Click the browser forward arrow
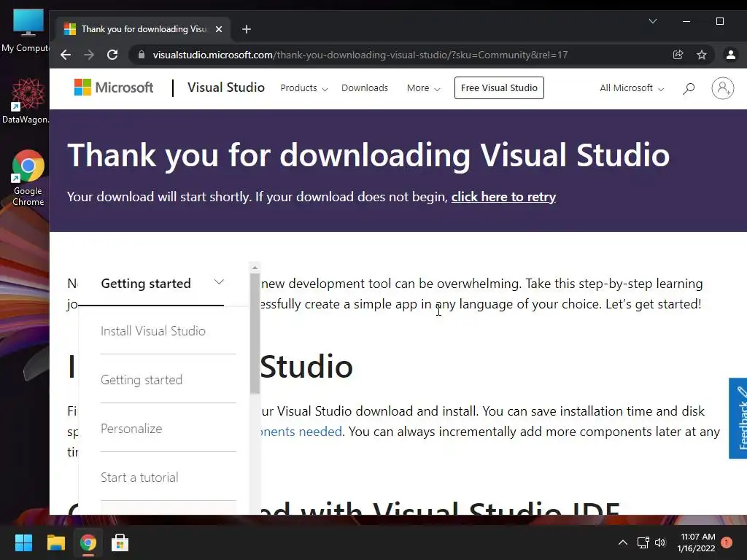This screenshot has height=560, width=747. (x=89, y=55)
